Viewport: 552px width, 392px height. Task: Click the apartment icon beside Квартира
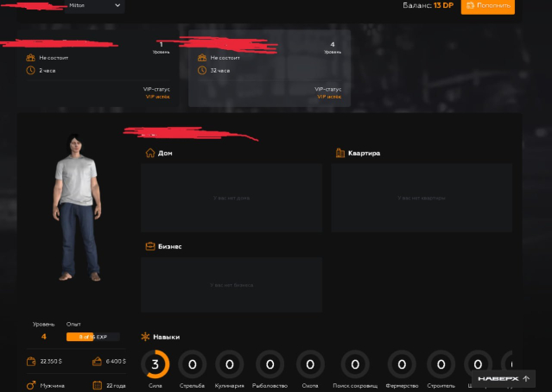339,153
